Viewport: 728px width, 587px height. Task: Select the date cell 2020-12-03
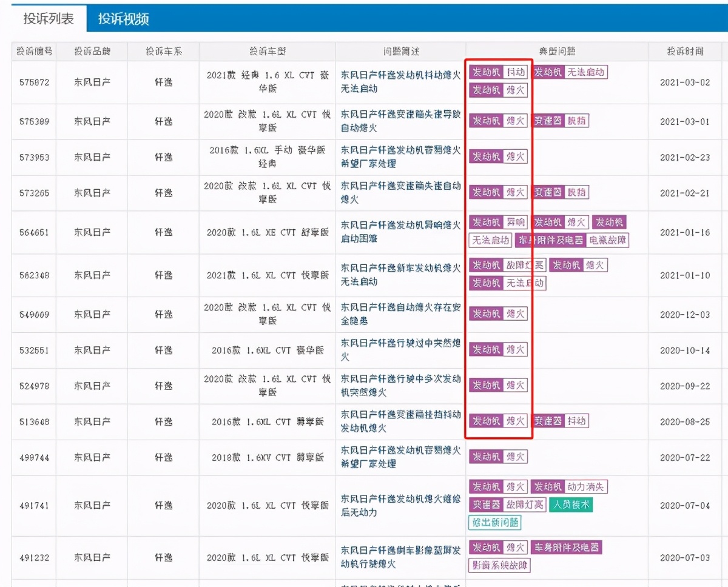pyautogui.click(x=685, y=314)
